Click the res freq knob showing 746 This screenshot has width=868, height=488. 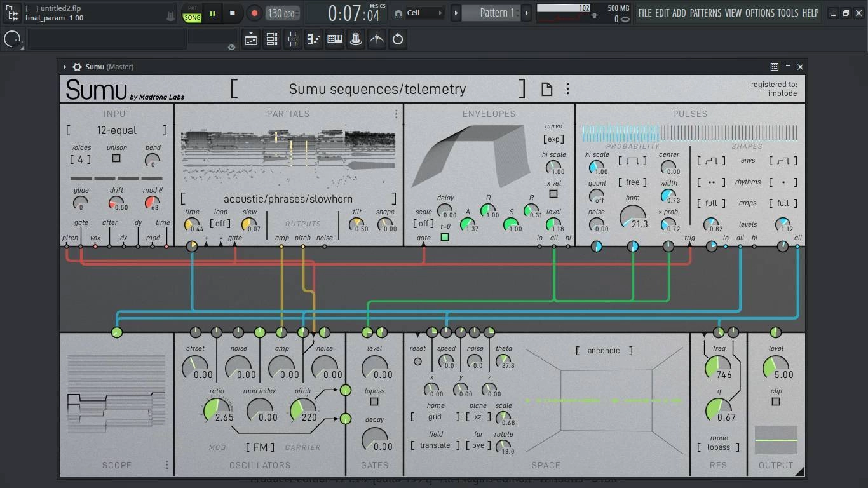pos(718,367)
